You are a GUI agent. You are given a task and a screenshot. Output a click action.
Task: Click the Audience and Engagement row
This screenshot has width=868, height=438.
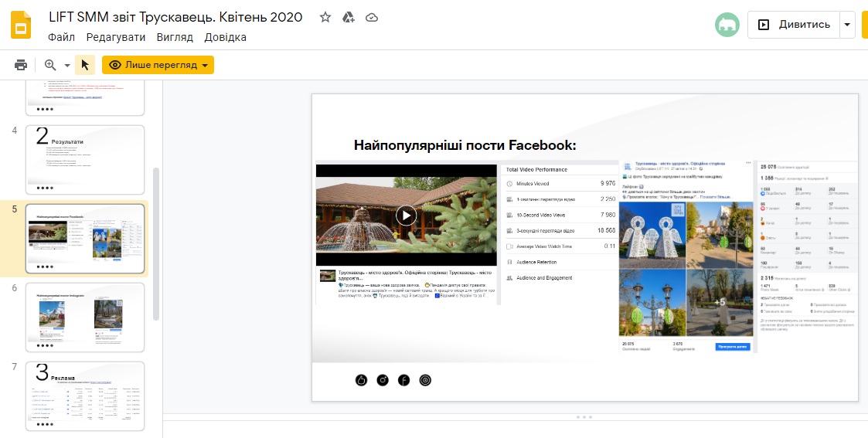click(x=560, y=278)
